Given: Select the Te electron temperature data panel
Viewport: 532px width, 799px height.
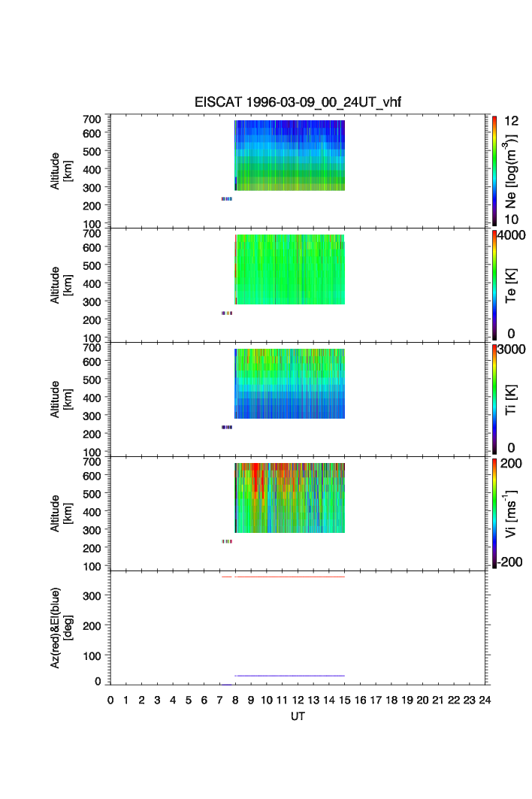Looking at the screenshot, I should click(289, 269).
